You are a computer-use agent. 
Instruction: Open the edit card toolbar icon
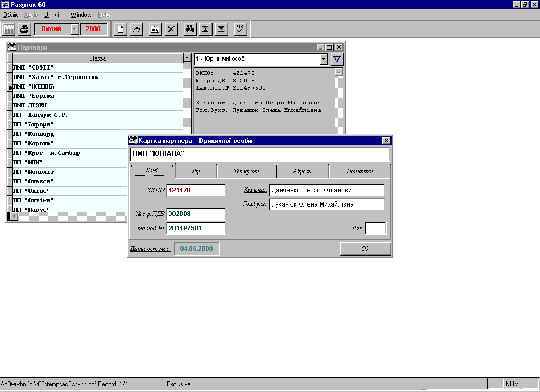click(x=156, y=30)
